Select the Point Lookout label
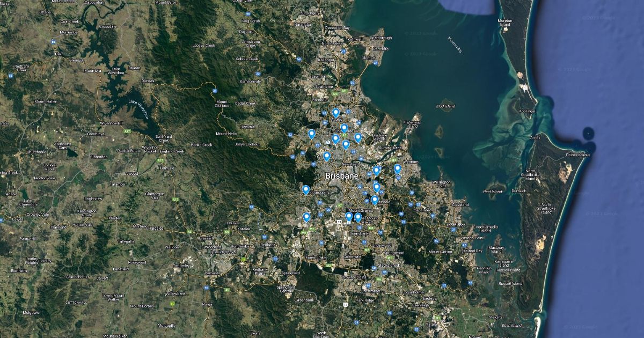Viewport: 644px width, 338px height. [x=577, y=155]
